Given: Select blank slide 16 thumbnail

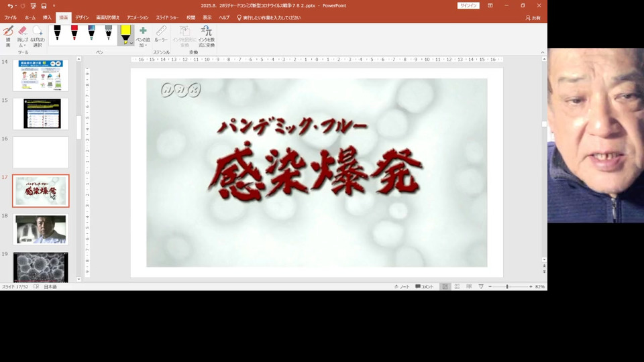Looking at the screenshot, I should coord(41,152).
